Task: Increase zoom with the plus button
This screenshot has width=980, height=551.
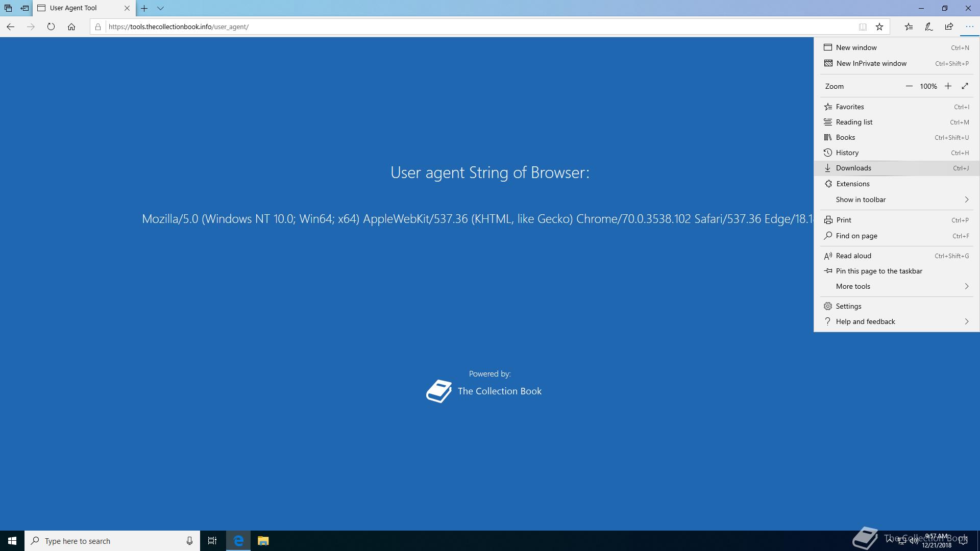Action: (x=948, y=86)
